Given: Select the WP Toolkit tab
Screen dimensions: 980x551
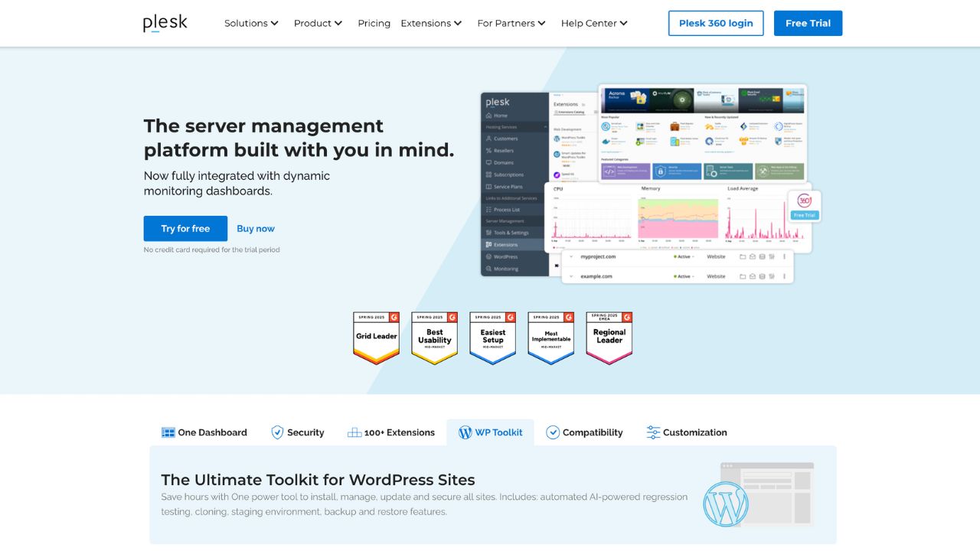Looking at the screenshot, I should (491, 432).
